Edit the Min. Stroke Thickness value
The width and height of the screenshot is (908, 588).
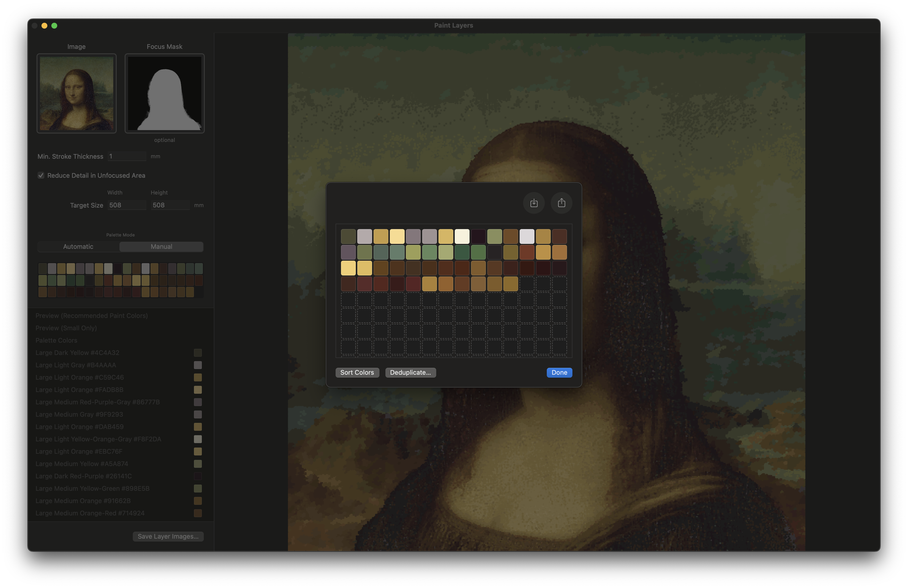coord(127,156)
